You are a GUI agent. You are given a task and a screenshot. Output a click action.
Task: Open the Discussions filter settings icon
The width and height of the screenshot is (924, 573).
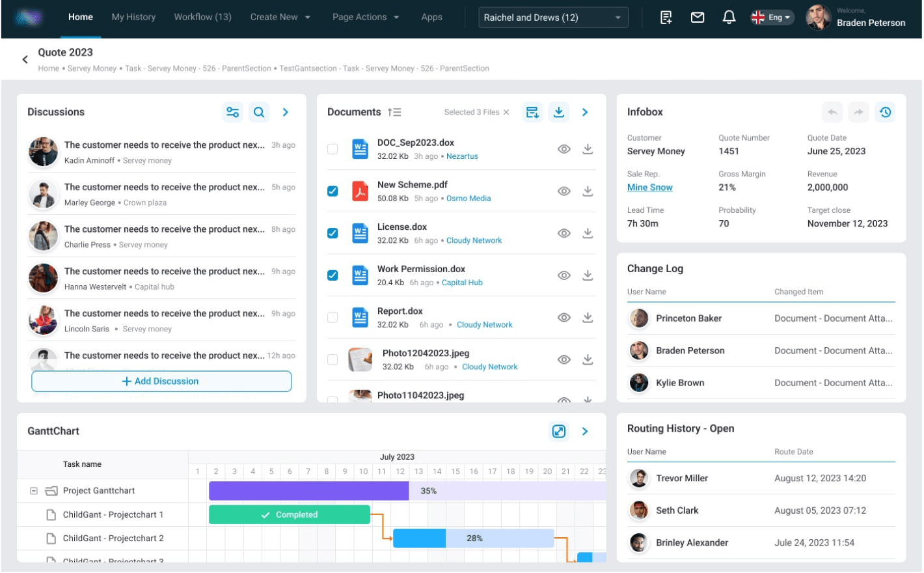233,112
